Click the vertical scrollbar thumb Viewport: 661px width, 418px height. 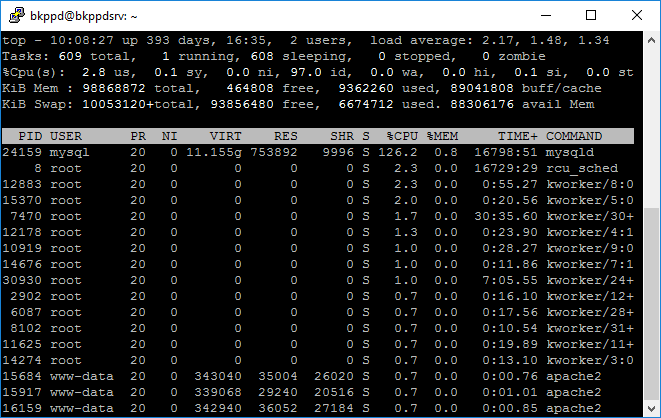(652, 300)
